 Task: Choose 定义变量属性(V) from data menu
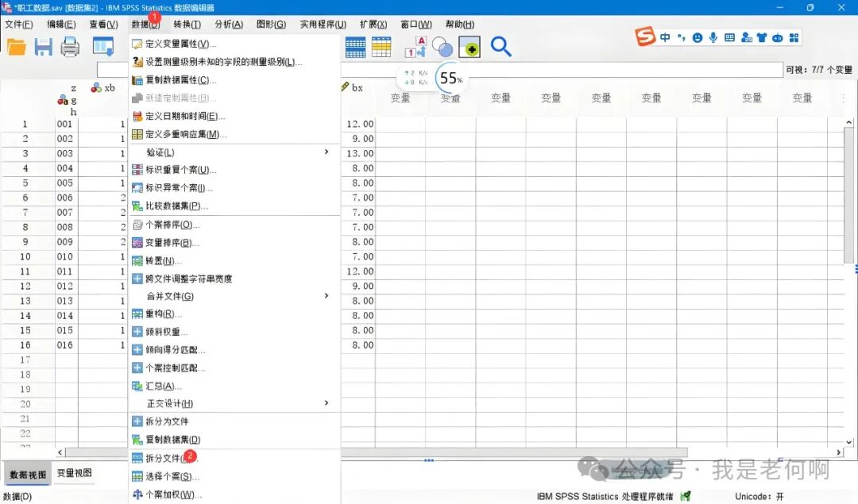click(x=234, y=44)
